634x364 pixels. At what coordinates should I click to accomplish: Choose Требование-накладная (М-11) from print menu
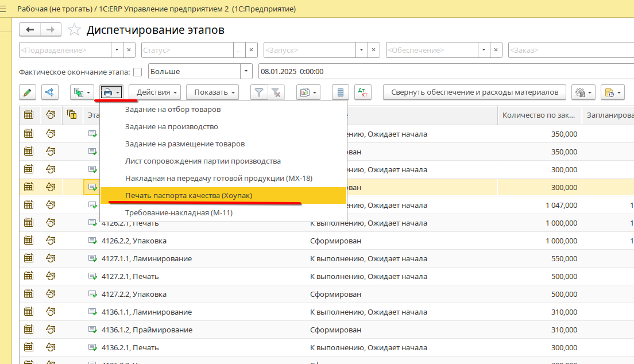click(179, 212)
